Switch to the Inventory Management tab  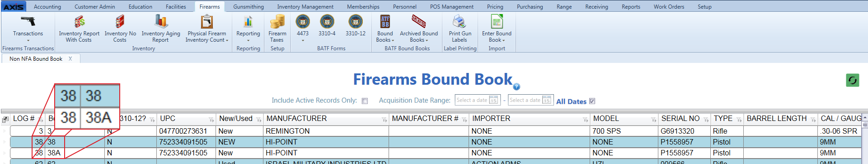305,7
